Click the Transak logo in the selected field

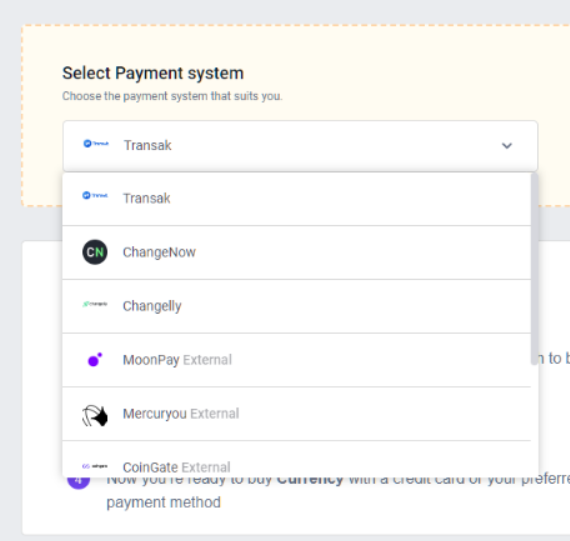click(x=96, y=144)
